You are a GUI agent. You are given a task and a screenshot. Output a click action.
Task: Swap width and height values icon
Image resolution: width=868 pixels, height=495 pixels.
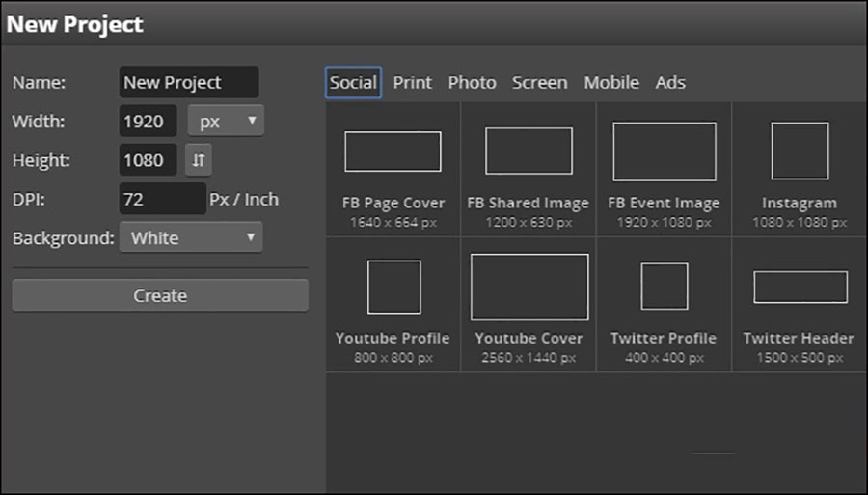pos(199,160)
